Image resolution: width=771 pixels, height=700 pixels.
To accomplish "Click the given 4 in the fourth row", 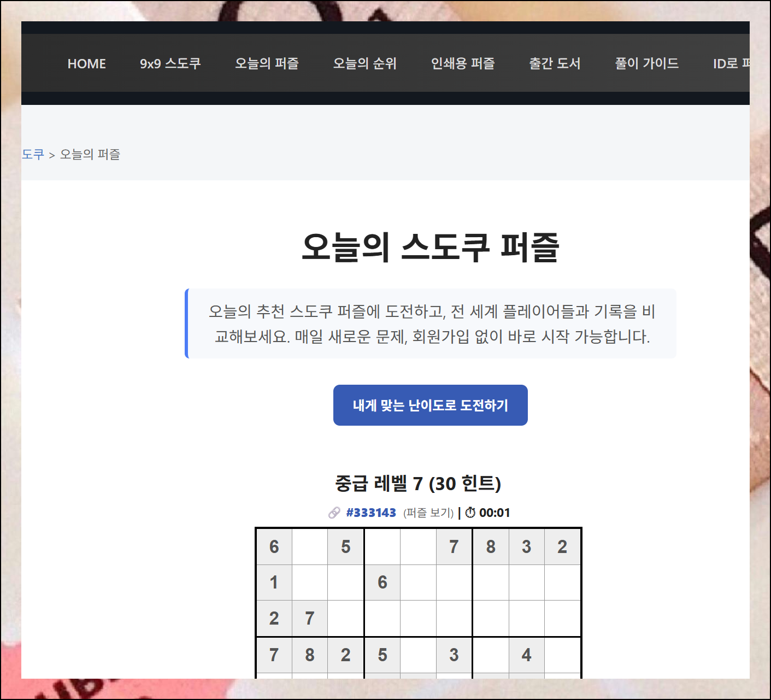I will pos(527,655).
